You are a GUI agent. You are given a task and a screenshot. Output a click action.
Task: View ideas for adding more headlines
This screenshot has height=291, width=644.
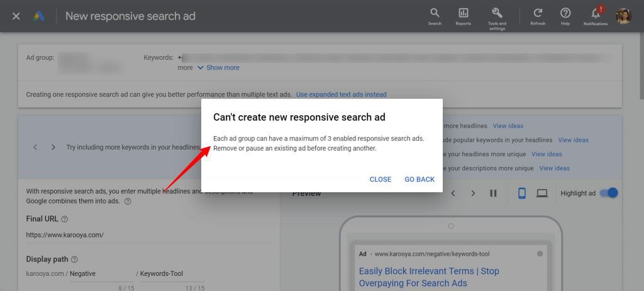coord(508,125)
